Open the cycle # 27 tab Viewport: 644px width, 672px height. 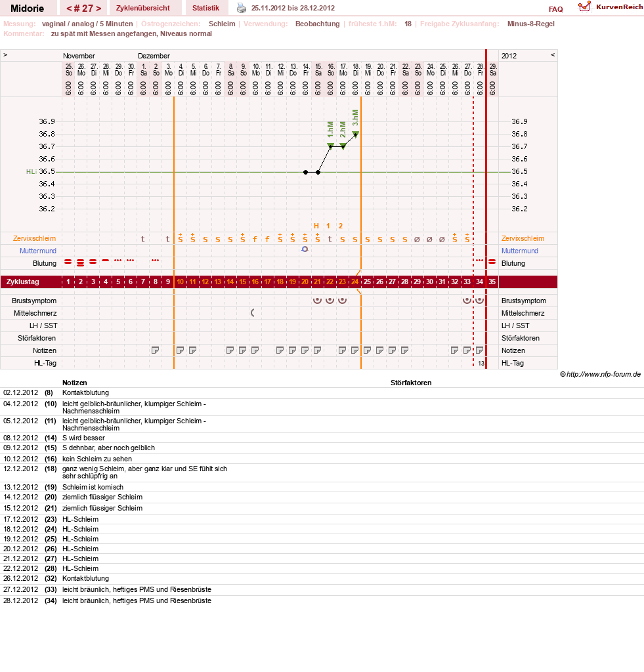[83, 8]
